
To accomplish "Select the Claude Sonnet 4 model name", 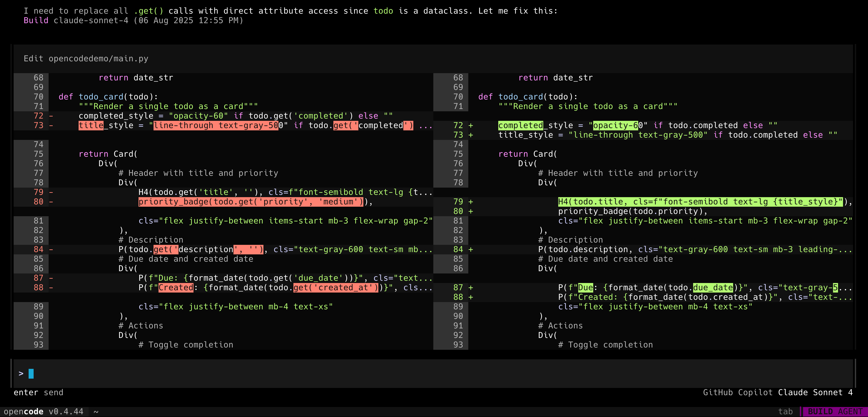I will (x=816, y=392).
